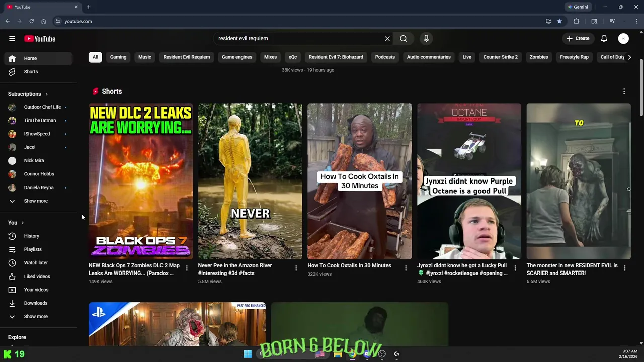Select the Music filter chip

145,57
